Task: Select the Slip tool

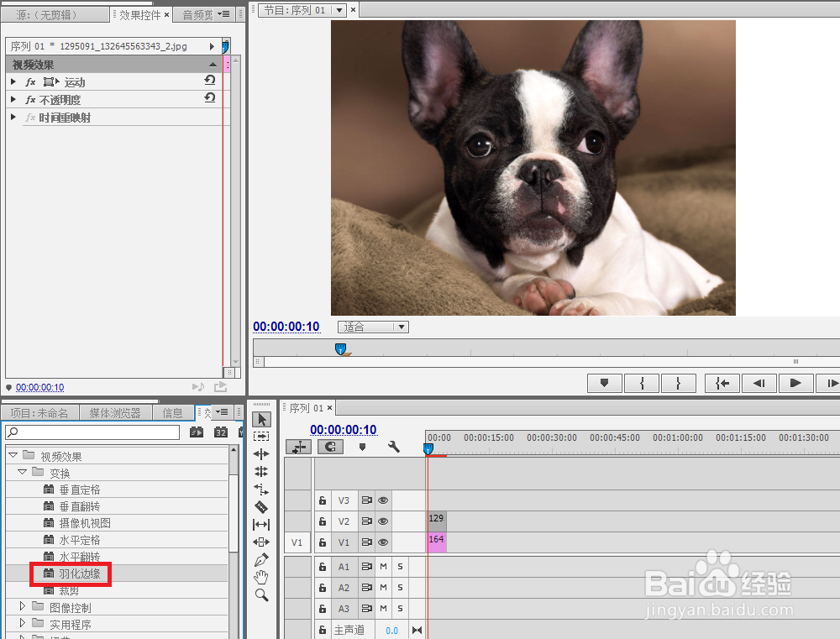Action: (261, 524)
